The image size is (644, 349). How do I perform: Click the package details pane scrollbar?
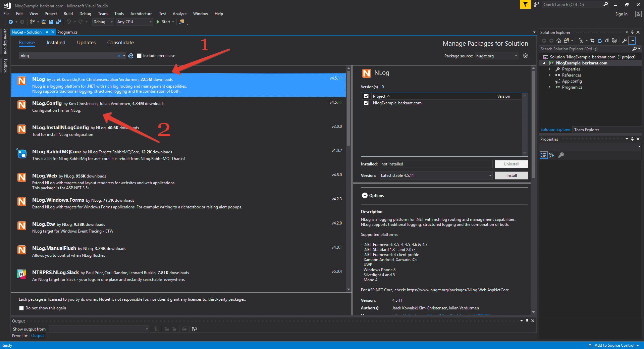click(533, 124)
